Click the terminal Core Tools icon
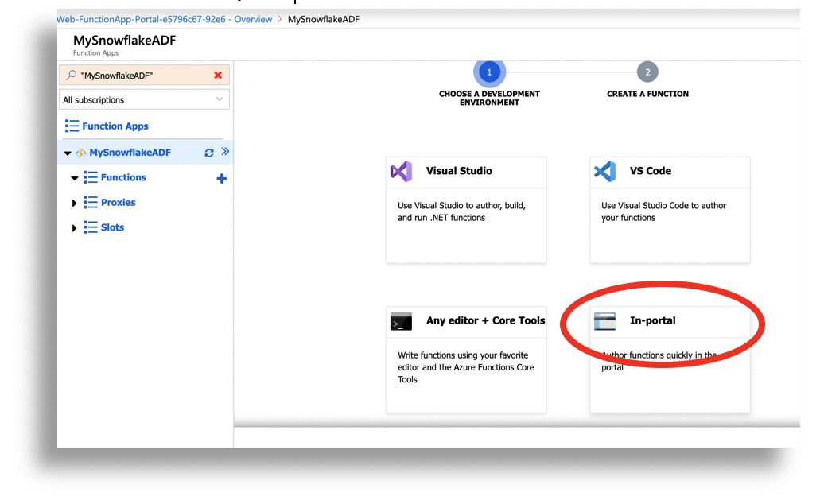824x504 pixels. 401,321
